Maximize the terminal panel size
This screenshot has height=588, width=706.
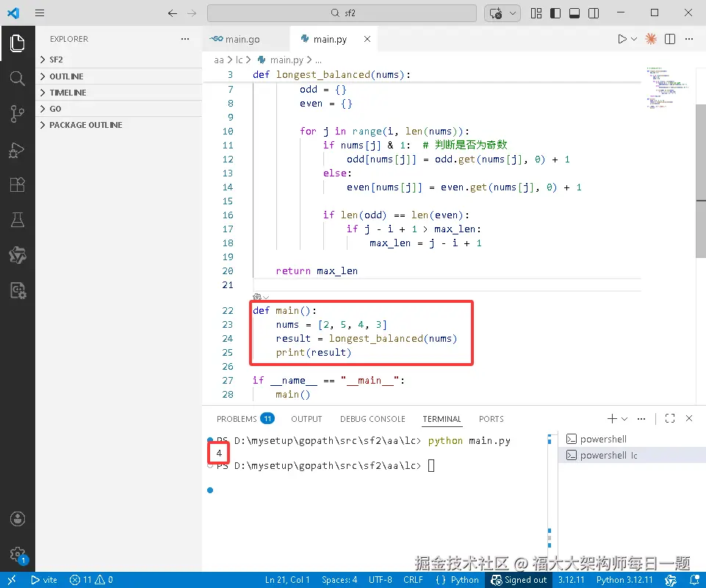pos(670,419)
